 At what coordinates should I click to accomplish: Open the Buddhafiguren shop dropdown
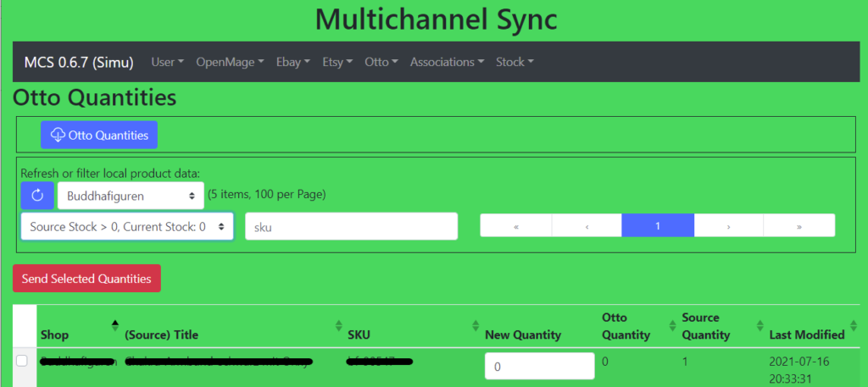(131, 195)
